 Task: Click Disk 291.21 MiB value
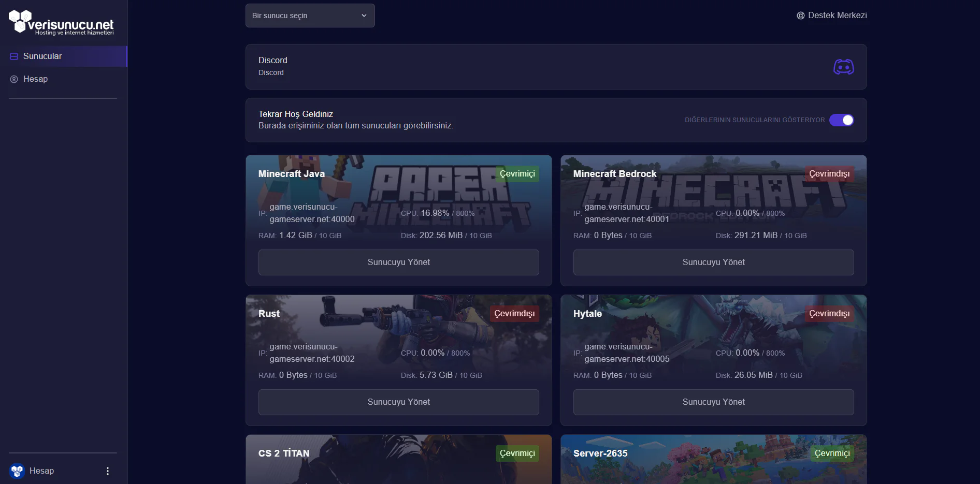[x=756, y=236]
